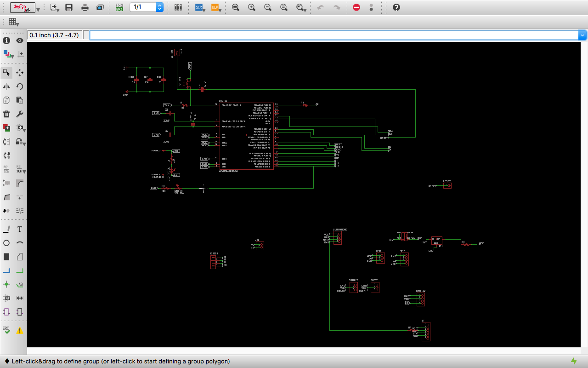Click the Go traffic light button
The image size is (588, 368).
(371, 7)
